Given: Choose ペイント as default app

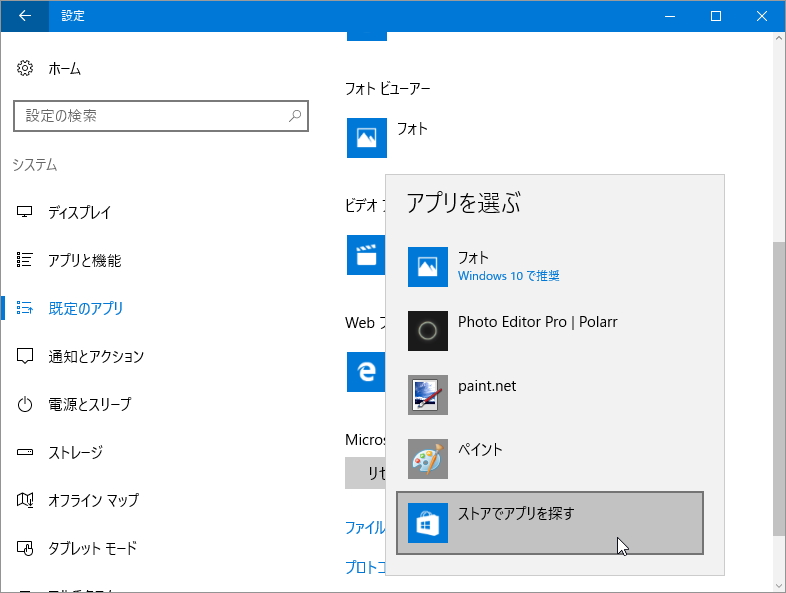Looking at the screenshot, I should (x=550, y=459).
